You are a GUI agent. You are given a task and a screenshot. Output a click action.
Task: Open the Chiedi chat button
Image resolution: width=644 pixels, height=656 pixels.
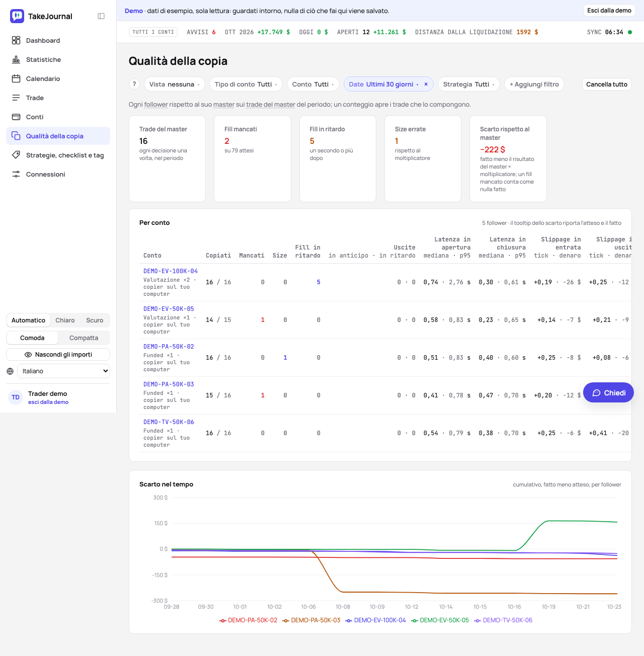[608, 393]
